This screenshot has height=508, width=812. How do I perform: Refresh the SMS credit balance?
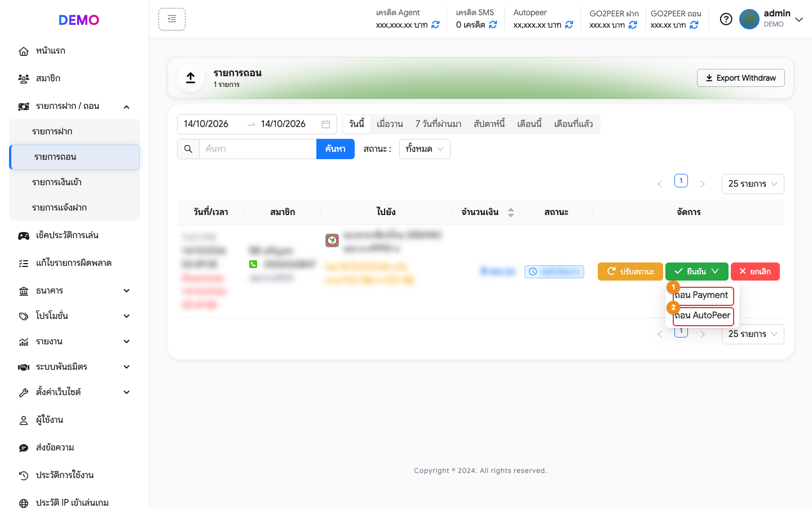click(x=493, y=25)
